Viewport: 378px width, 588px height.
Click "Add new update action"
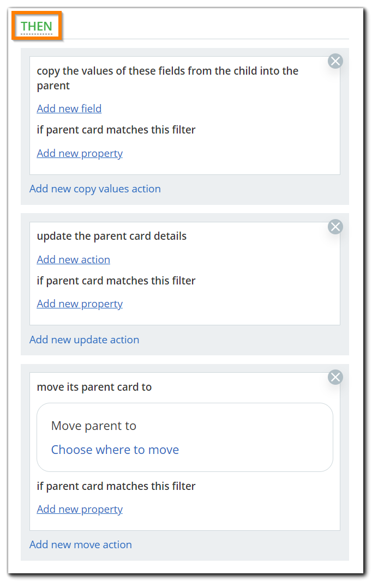pos(84,340)
